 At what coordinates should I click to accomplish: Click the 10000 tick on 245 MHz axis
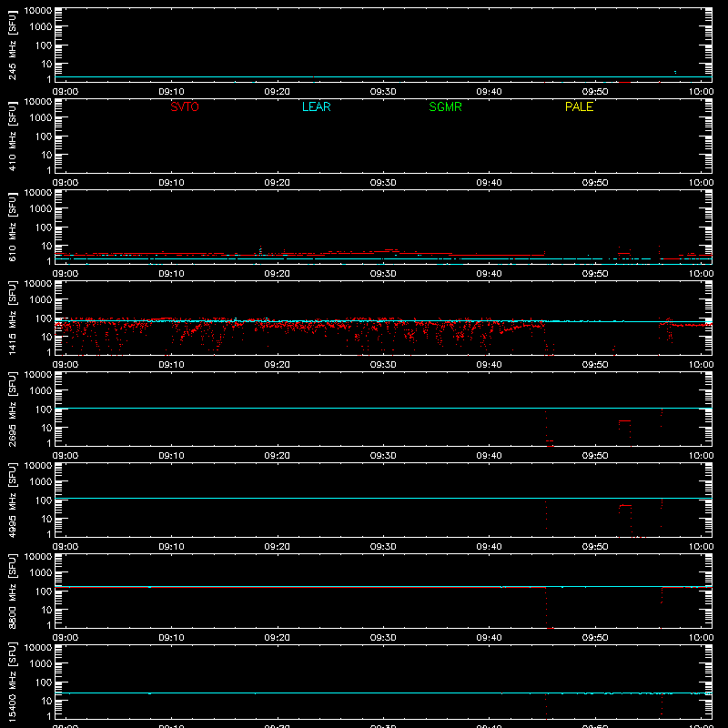pos(38,11)
